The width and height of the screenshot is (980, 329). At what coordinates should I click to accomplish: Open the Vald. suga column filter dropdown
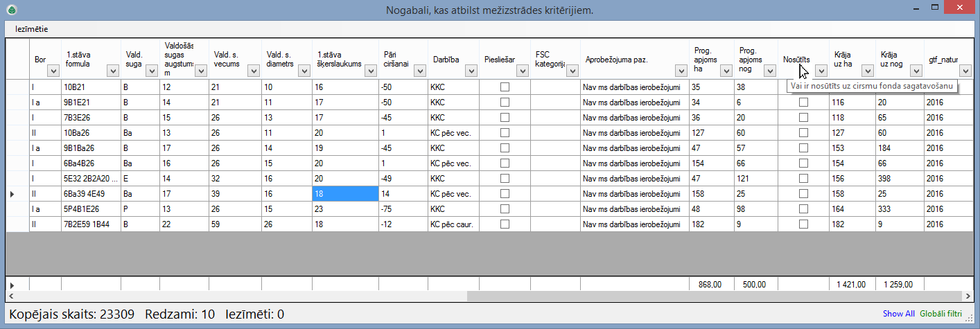point(152,71)
